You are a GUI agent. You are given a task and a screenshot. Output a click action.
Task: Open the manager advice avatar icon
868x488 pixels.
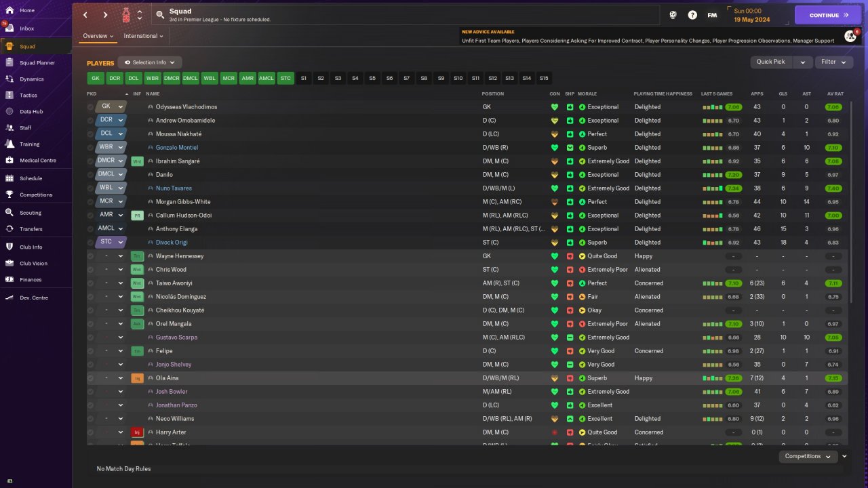850,36
